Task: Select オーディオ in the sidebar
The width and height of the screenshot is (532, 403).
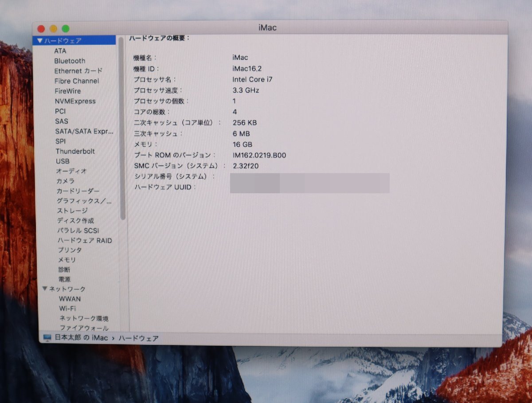Action: click(71, 171)
